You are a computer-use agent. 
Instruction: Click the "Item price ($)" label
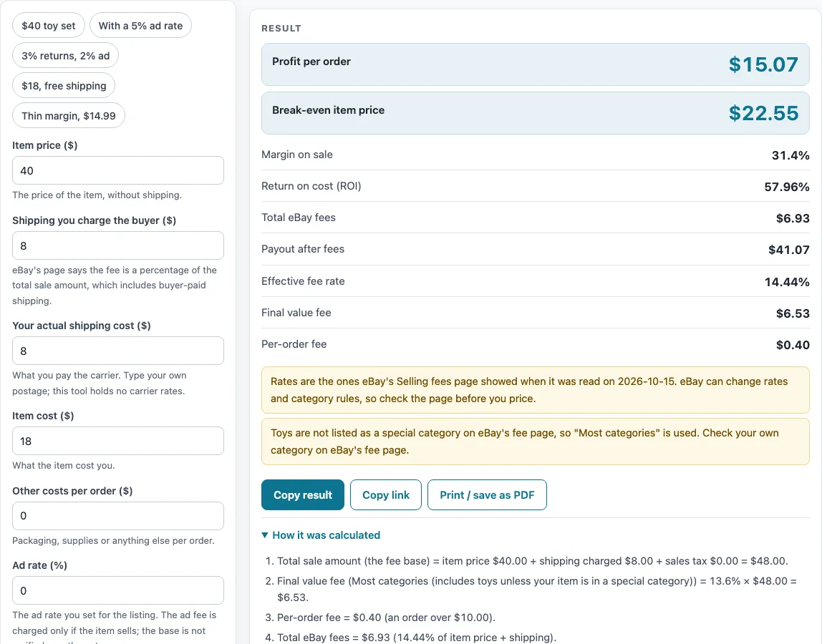45,145
